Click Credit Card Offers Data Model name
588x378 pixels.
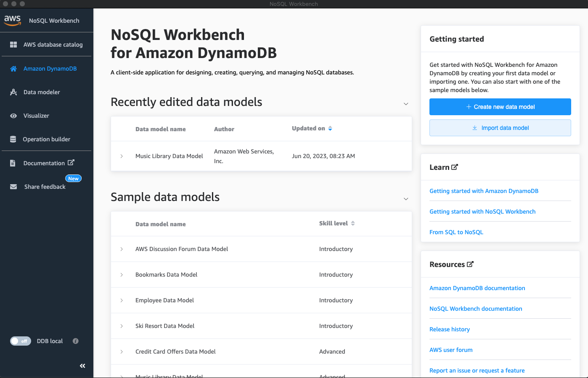[175, 352]
